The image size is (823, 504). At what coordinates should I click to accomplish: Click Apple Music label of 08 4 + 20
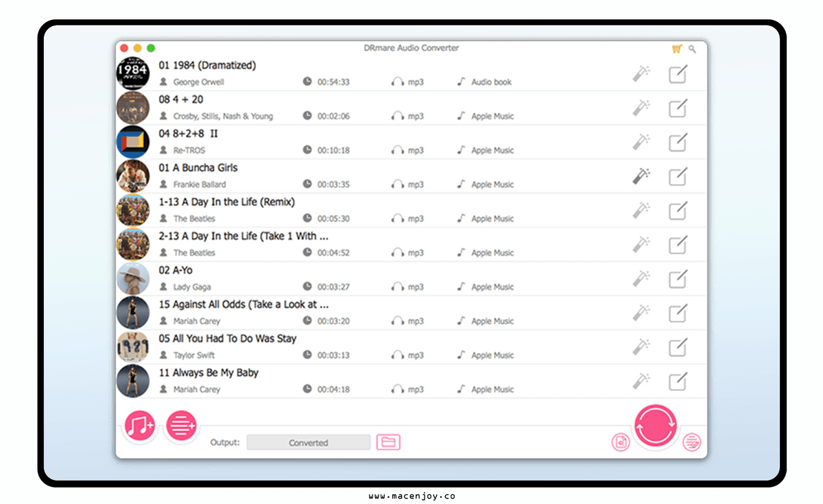492,117
